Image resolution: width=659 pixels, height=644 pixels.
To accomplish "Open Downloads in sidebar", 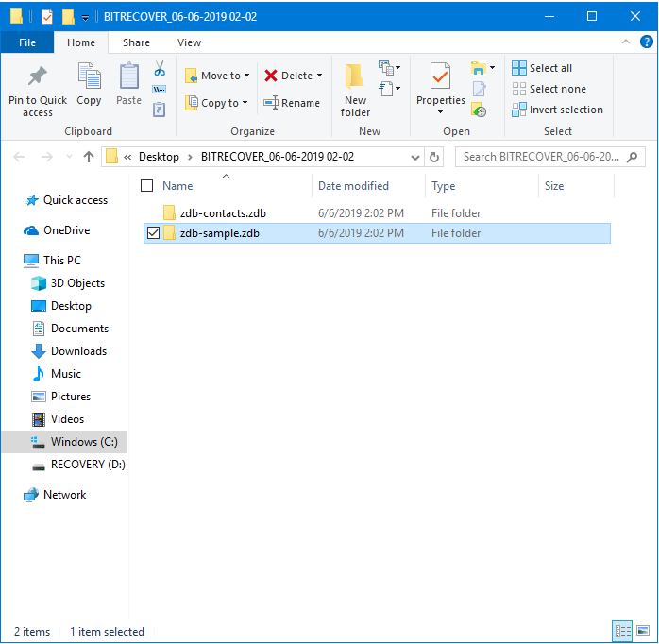I will (69, 351).
